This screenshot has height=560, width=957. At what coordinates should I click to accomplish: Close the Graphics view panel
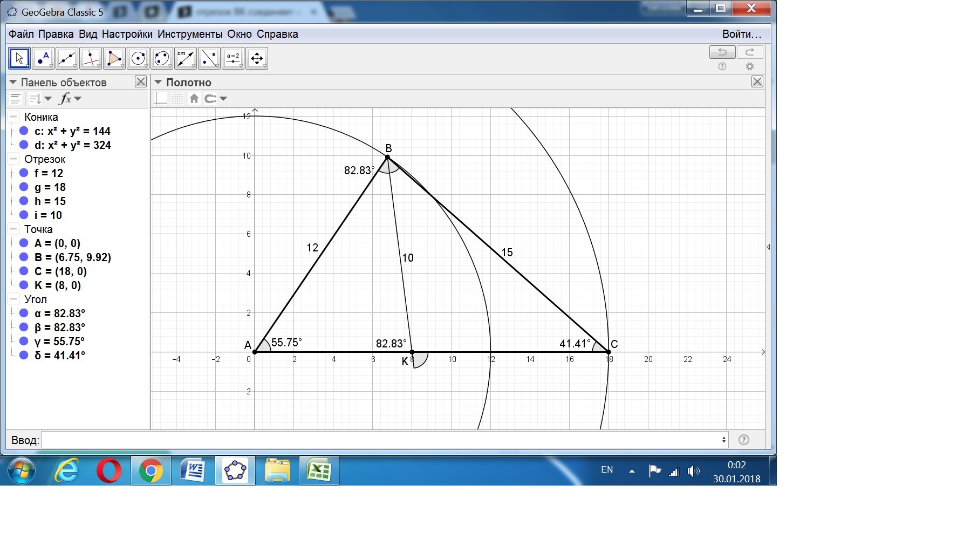(x=757, y=81)
